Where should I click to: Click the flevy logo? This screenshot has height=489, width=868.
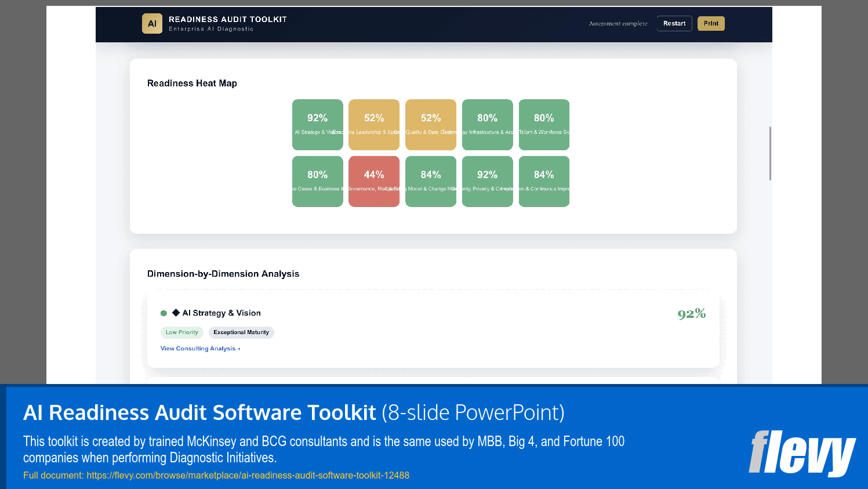point(802,453)
